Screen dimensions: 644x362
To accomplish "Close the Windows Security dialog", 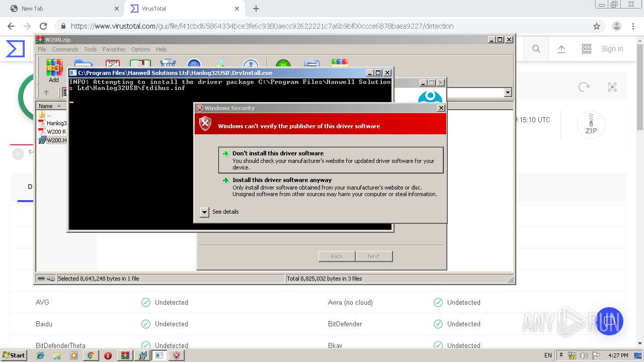I will click(x=441, y=108).
